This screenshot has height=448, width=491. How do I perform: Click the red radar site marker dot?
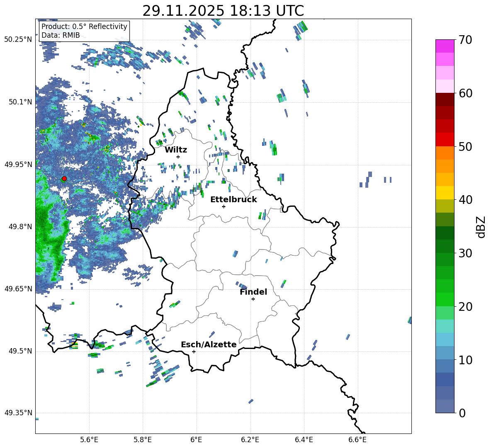coord(64,179)
